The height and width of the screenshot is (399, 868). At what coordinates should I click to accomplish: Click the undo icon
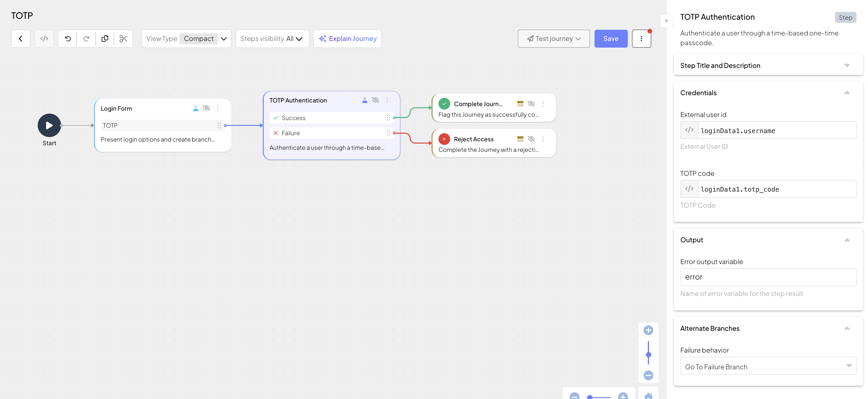pyautogui.click(x=68, y=39)
